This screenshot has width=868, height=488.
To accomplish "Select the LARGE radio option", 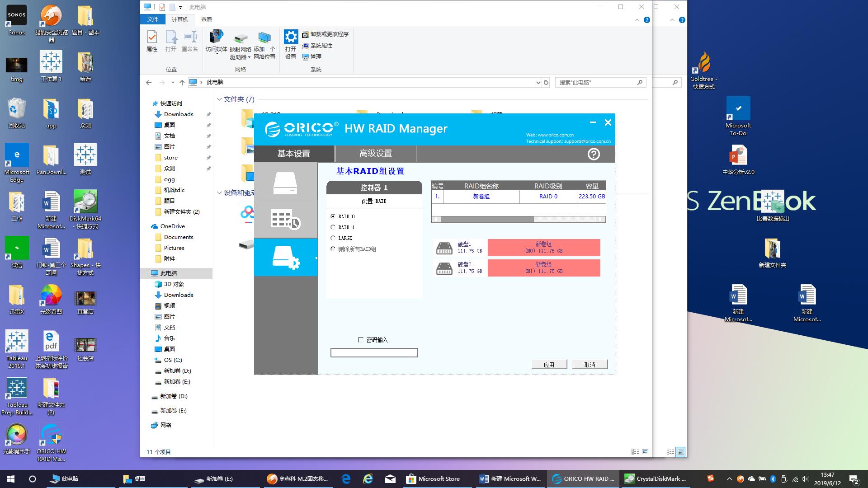I will point(333,238).
